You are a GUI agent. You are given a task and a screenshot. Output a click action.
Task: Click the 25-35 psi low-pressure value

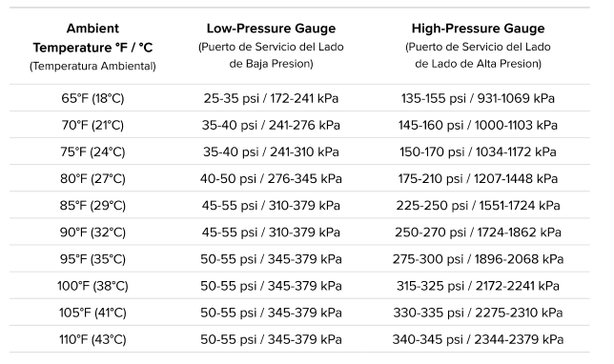271,98
